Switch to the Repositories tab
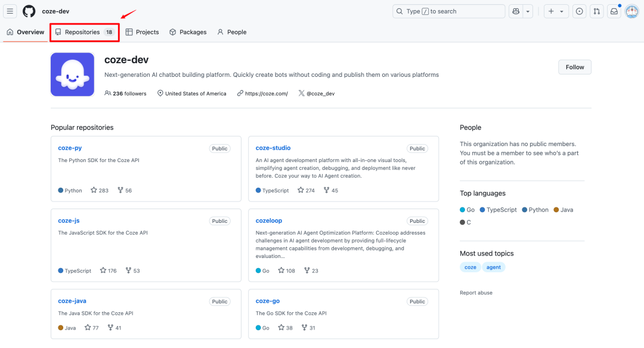Image resolution: width=644 pixels, height=348 pixels. click(x=84, y=32)
